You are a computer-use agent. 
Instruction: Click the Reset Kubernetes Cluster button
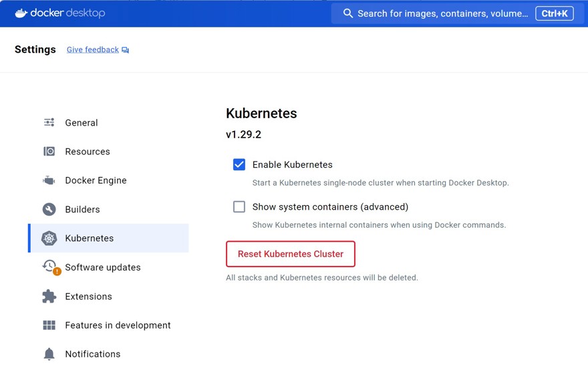click(291, 254)
